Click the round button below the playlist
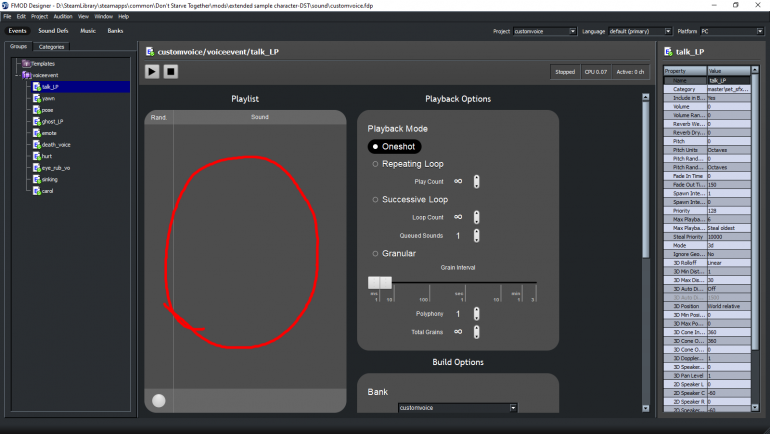The width and height of the screenshot is (770, 434). (158, 400)
